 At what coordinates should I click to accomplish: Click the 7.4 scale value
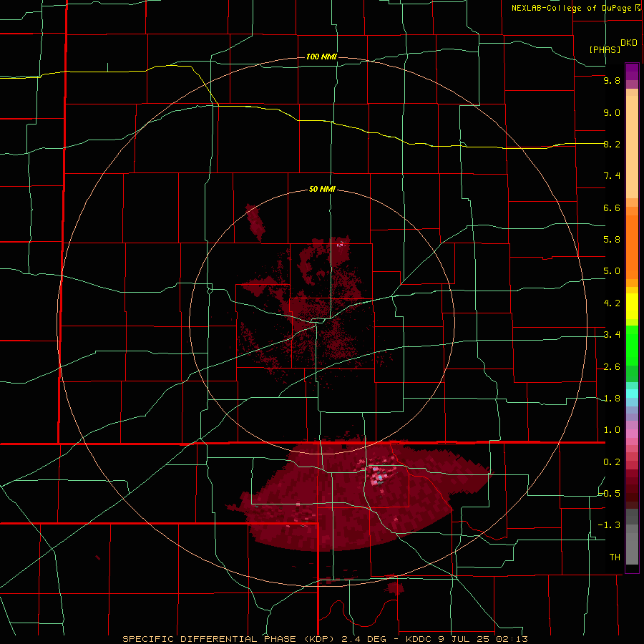click(612, 176)
